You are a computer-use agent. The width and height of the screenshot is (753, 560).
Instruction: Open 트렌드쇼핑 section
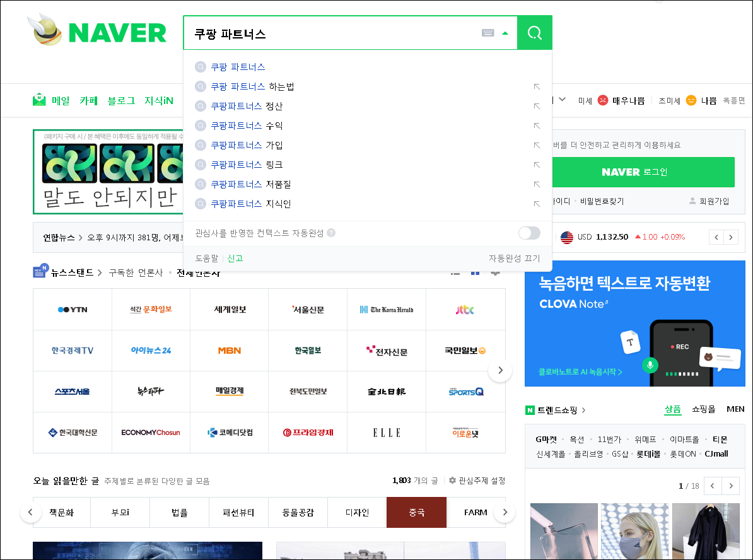click(x=557, y=410)
